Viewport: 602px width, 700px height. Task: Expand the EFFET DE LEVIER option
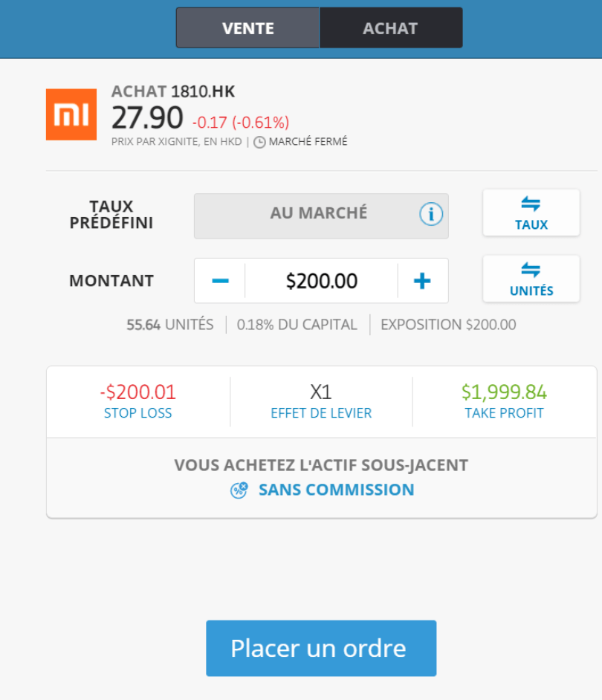321,401
